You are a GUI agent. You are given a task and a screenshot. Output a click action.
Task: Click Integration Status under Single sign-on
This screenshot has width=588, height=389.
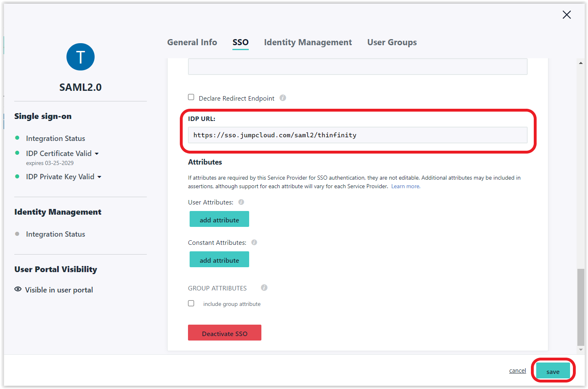(x=55, y=138)
